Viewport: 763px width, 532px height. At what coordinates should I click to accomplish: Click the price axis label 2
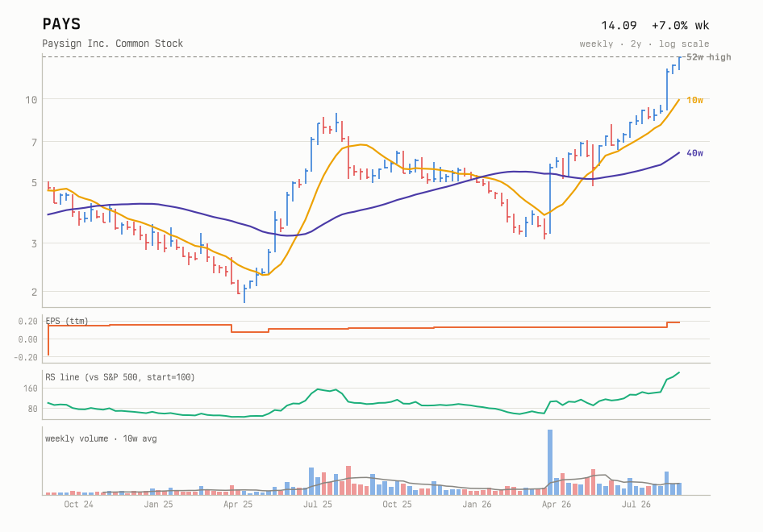pos(34,293)
